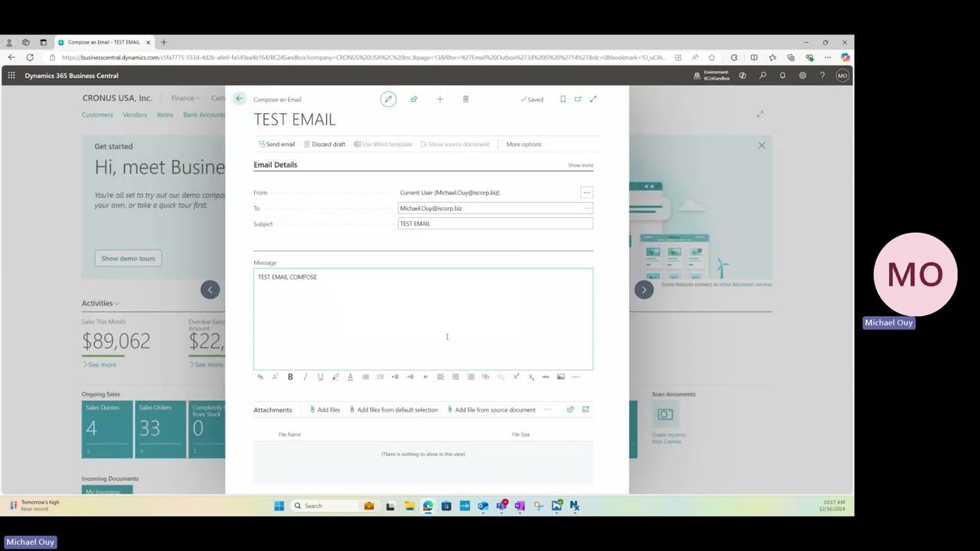
Task: Click the share icon in dialog header
Action: pyautogui.click(x=413, y=99)
